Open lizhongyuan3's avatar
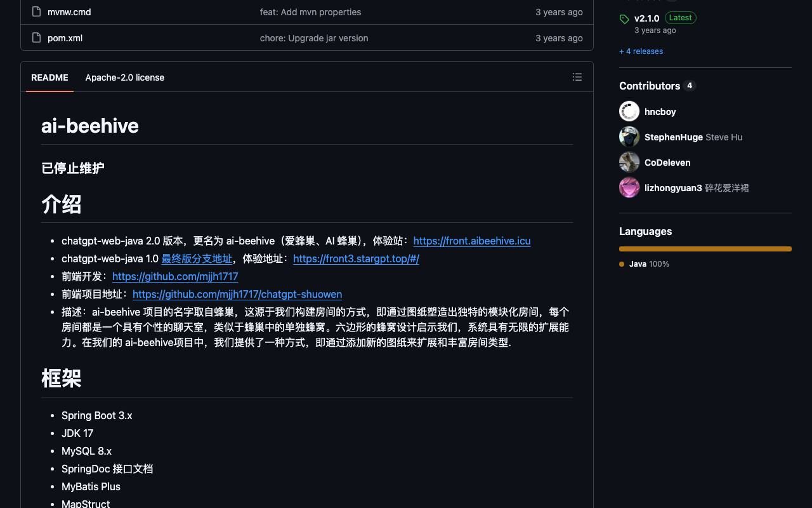This screenshot has width=812, height=508. 629,187
